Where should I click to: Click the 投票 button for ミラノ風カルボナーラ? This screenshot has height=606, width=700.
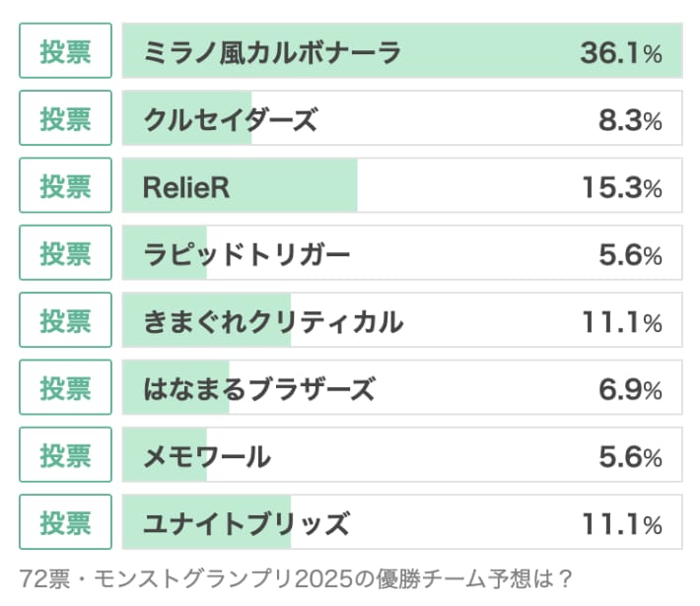click(65, 51)
